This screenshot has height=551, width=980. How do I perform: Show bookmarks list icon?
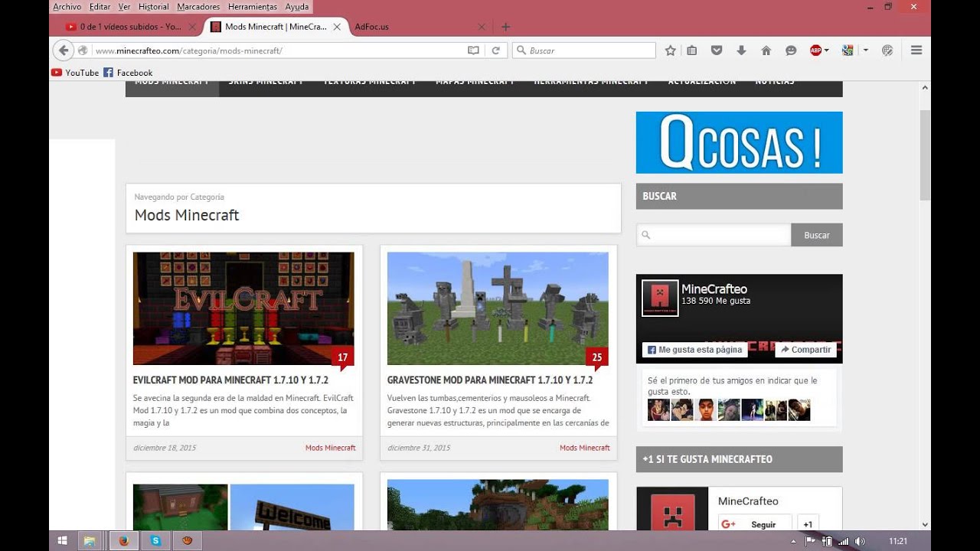tap(692, 51)
